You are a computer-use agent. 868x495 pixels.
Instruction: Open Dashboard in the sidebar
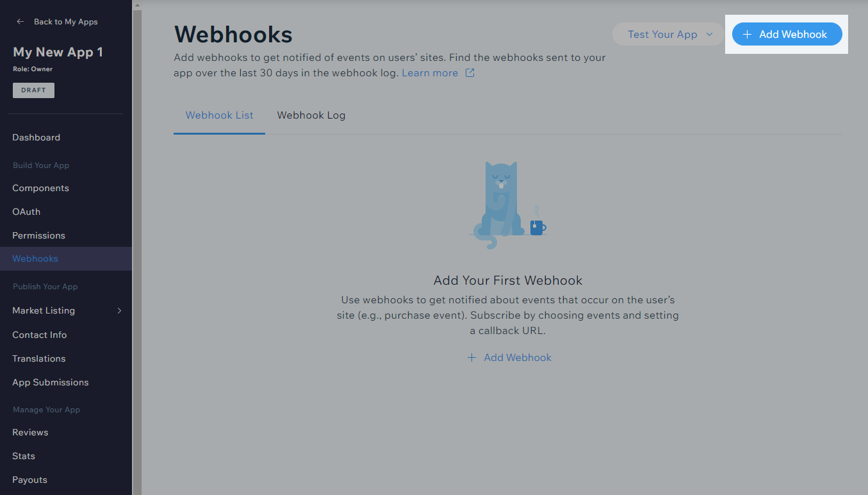pyautogui.click(x=36, y=137)
